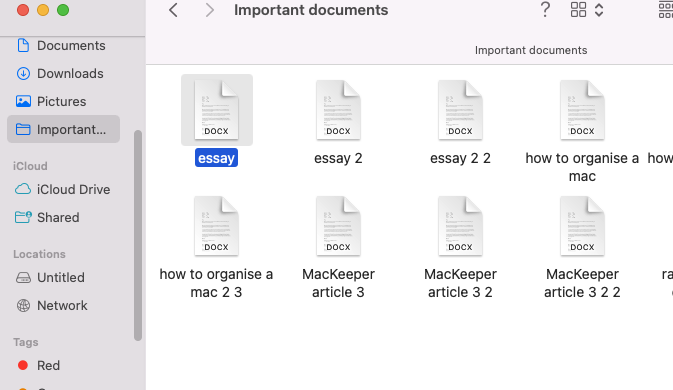Open Downloads in the sidebar
This screenshot has height=390, width=673.
click(x=59, y=73)
